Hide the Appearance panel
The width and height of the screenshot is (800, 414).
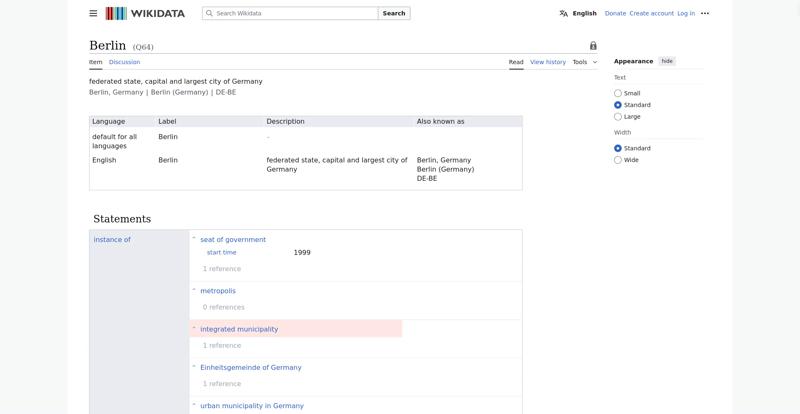(667, 61)
